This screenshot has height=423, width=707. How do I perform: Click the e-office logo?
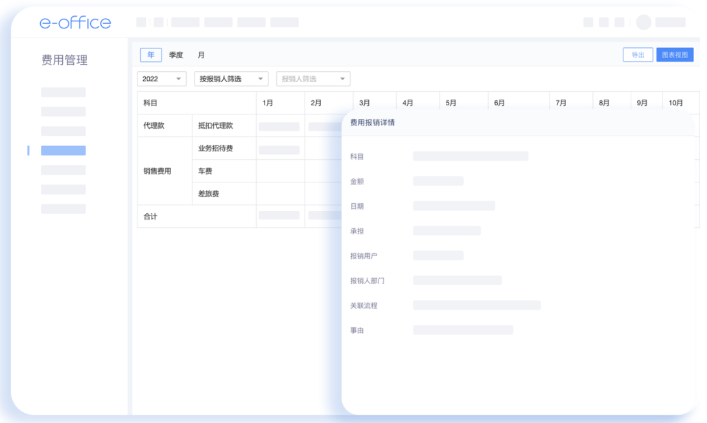75,23
